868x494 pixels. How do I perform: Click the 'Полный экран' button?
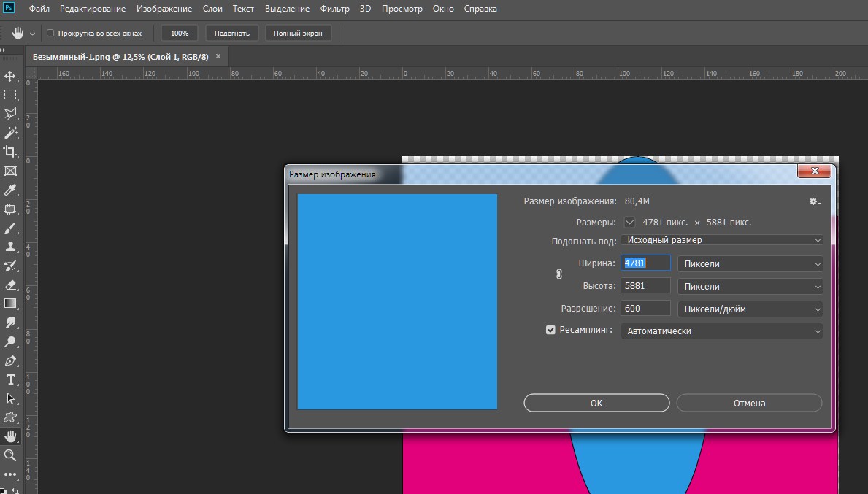tap(298, 33)
